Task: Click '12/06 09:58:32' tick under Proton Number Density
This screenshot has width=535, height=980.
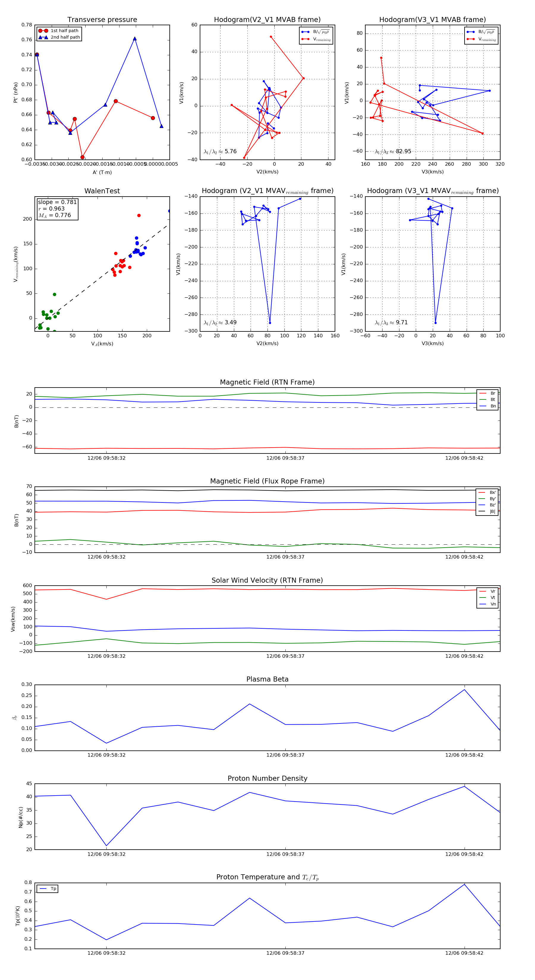Action: [106, 854]
